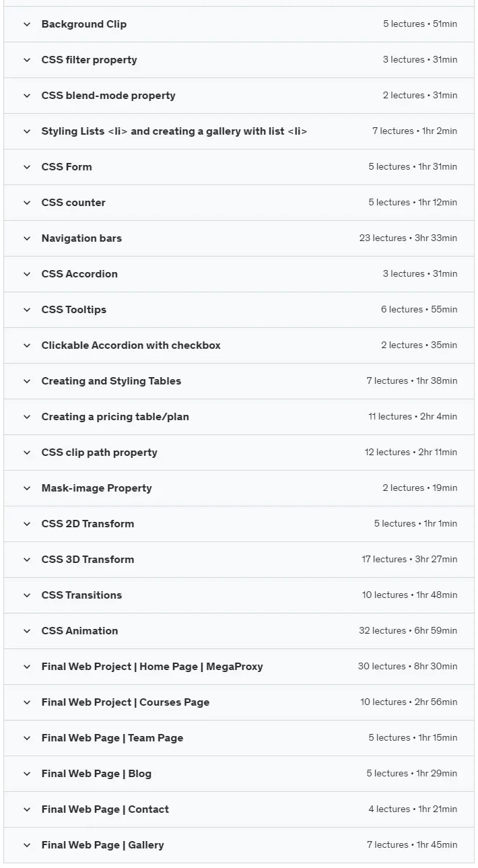
Task: Click chevron icon for Creating a pricing table/plan
Action: pyautogui.click(x=27, y=417)
